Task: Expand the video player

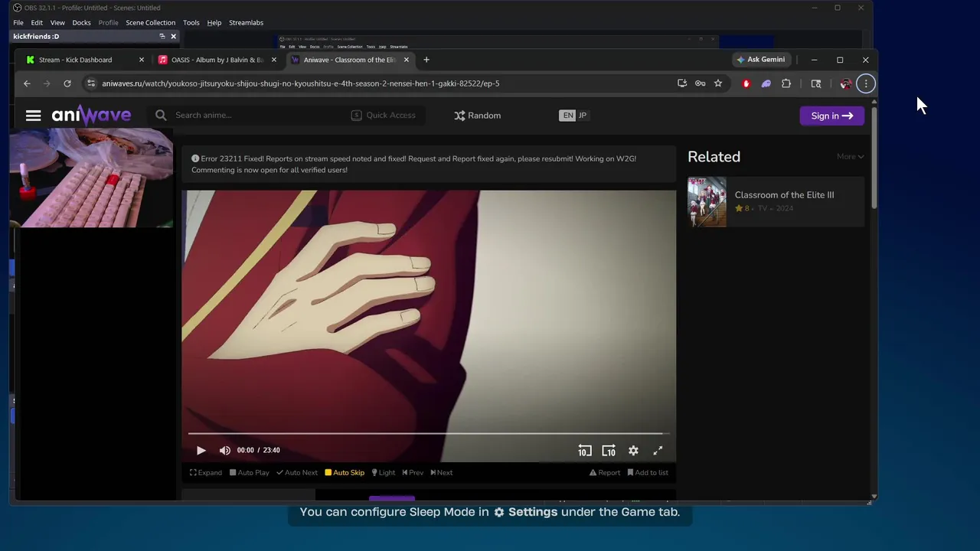Action: [x=206, y=473]
